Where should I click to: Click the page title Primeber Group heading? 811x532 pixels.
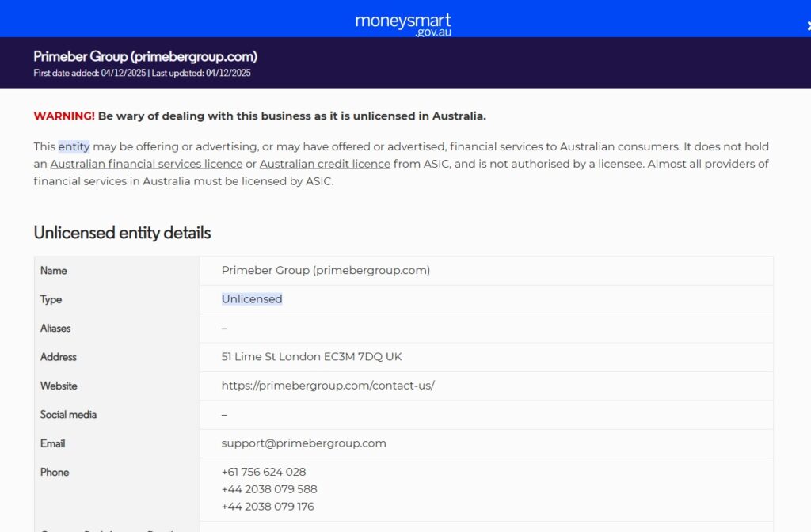(x=145, y=57)
